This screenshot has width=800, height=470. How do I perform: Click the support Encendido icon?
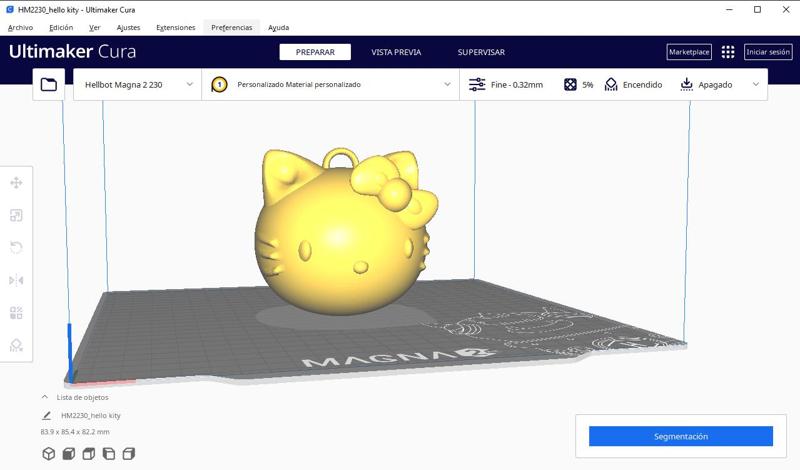[x=611, y=85]
